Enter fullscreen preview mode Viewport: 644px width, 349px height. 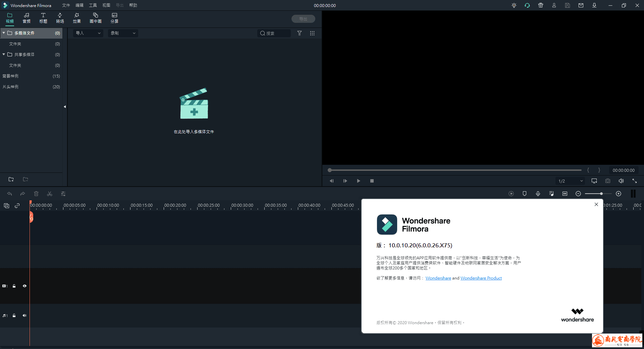coord(635,181)
